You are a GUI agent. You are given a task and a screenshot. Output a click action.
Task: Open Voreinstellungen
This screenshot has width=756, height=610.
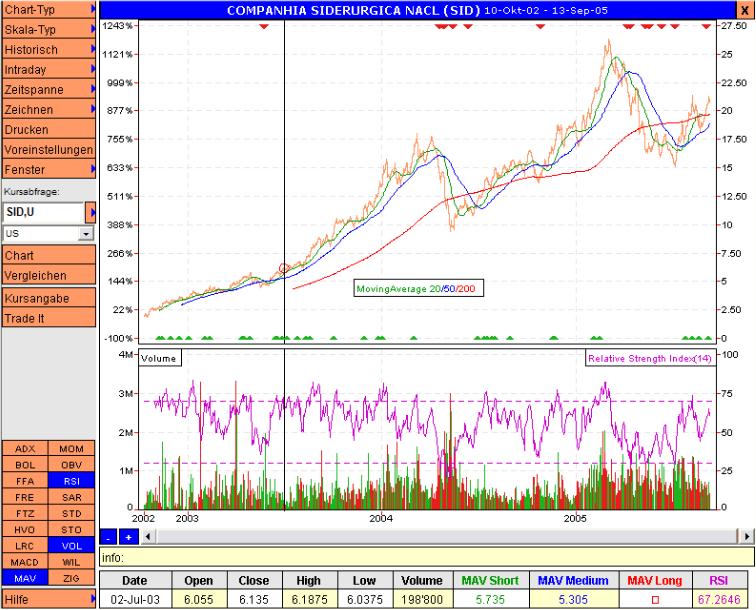coord(49,149)
